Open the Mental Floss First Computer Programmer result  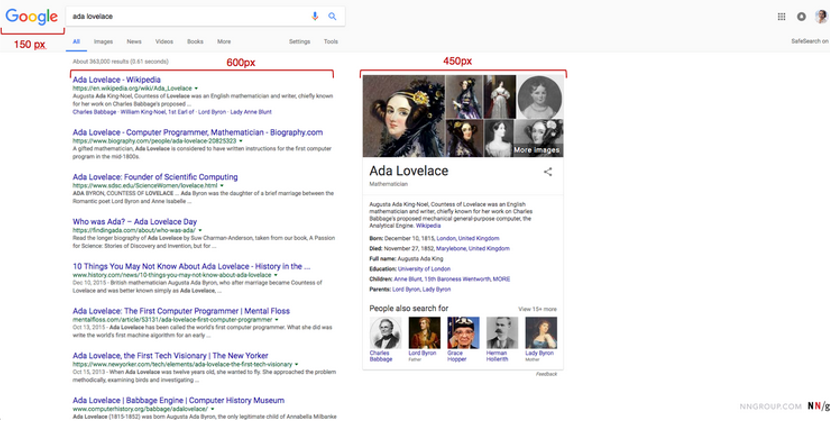(181, 311)
